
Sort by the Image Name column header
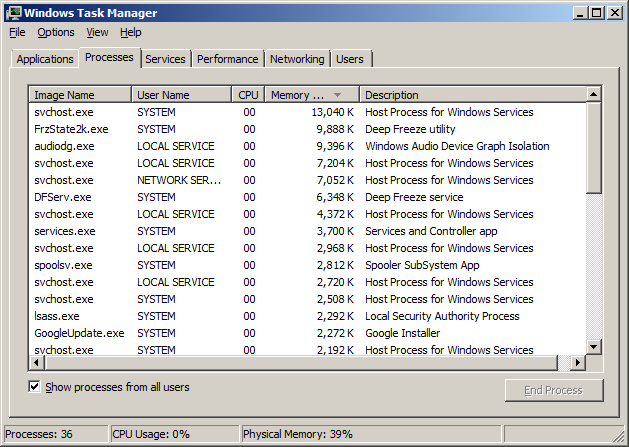tap(80, 95)
